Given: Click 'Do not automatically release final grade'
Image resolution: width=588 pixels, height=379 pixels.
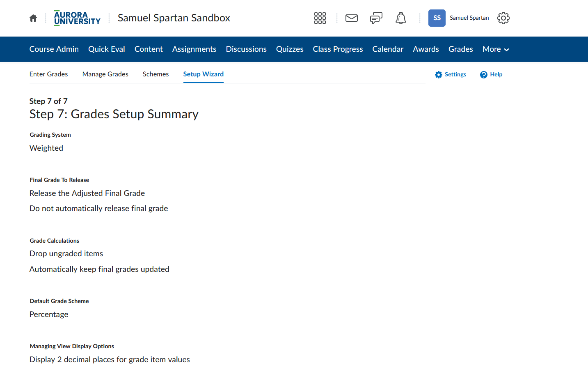Looking at the screenshot, I should coord(99,209).
